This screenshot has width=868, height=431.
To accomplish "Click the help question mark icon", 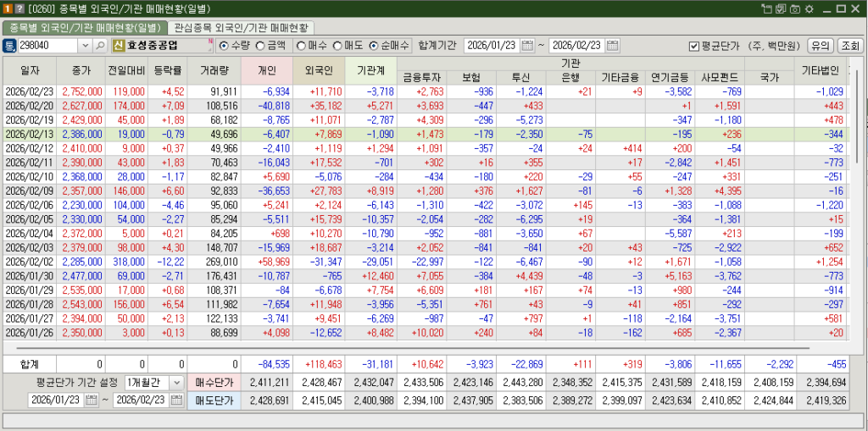I will pyautogui.click(x=19, y=8).
